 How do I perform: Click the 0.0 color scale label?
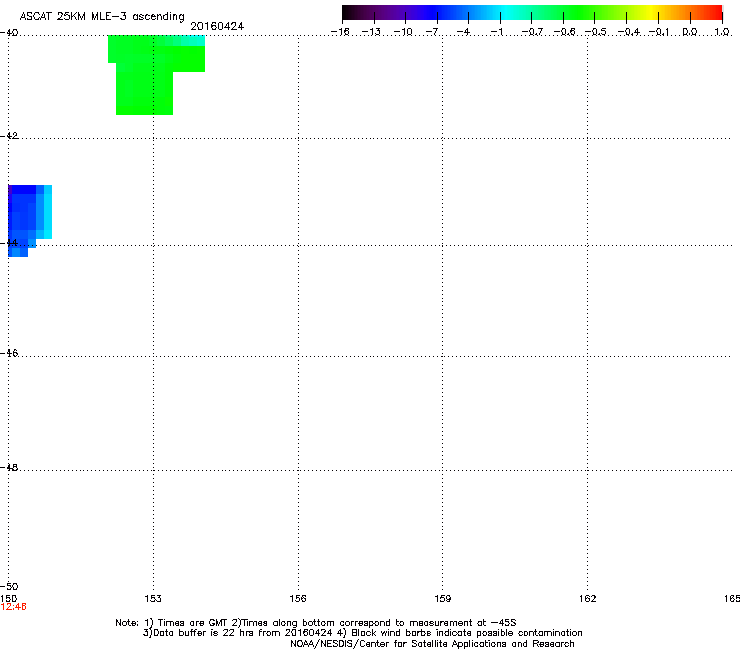[690, 32]
